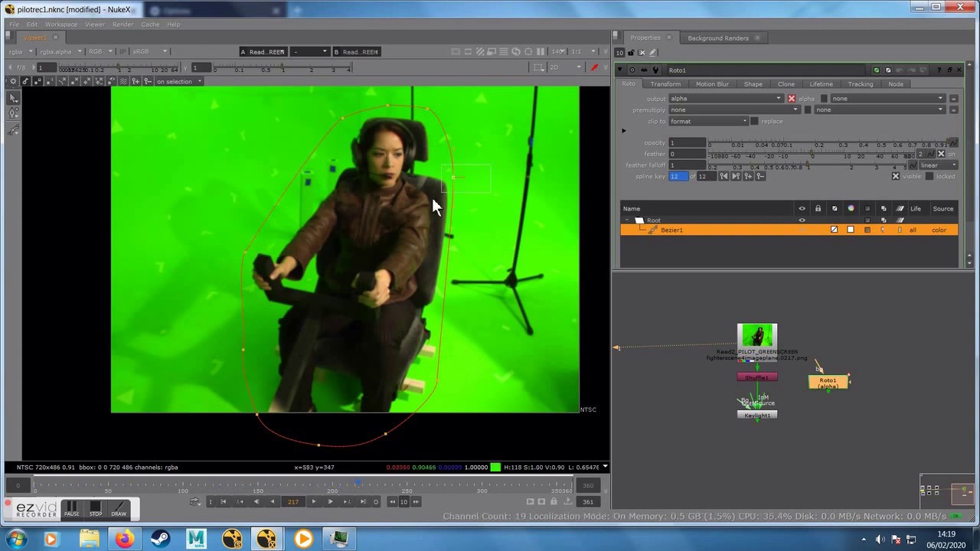Open the rgba.alpha channel dropdown
This screenshot has width=980, height=551.
tap(60, 52)
